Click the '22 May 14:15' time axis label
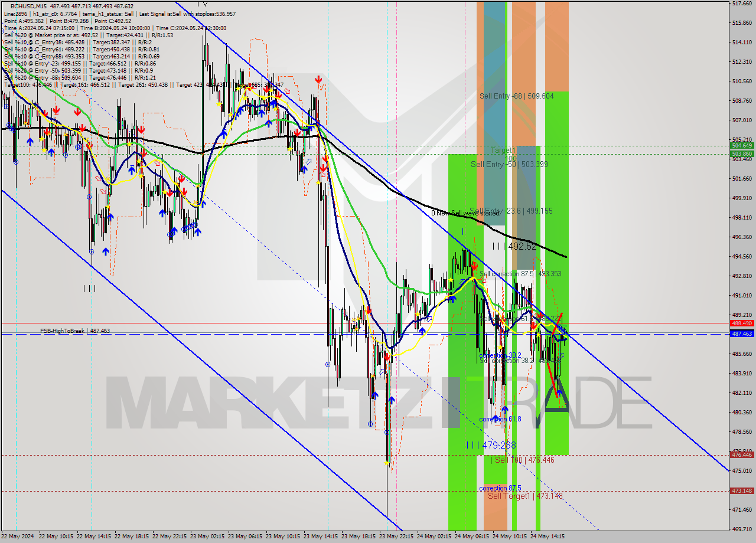The image size is (756, 543). point(94,537)
